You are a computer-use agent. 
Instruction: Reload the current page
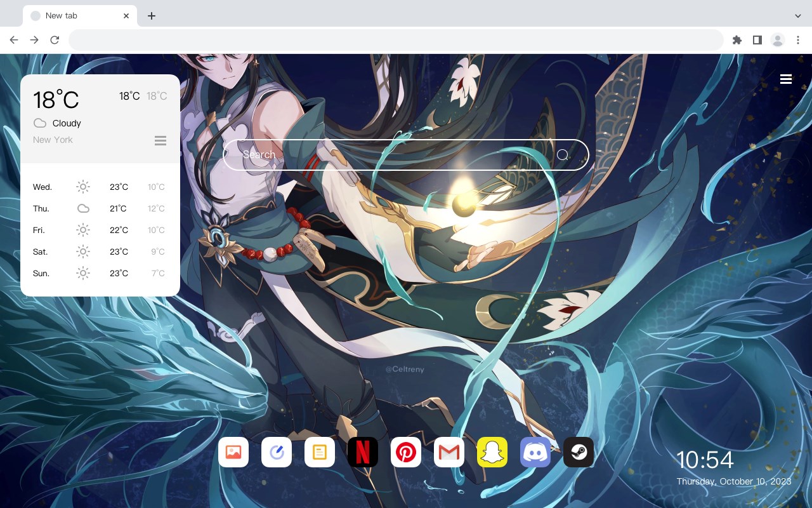(x=55, y=40)
